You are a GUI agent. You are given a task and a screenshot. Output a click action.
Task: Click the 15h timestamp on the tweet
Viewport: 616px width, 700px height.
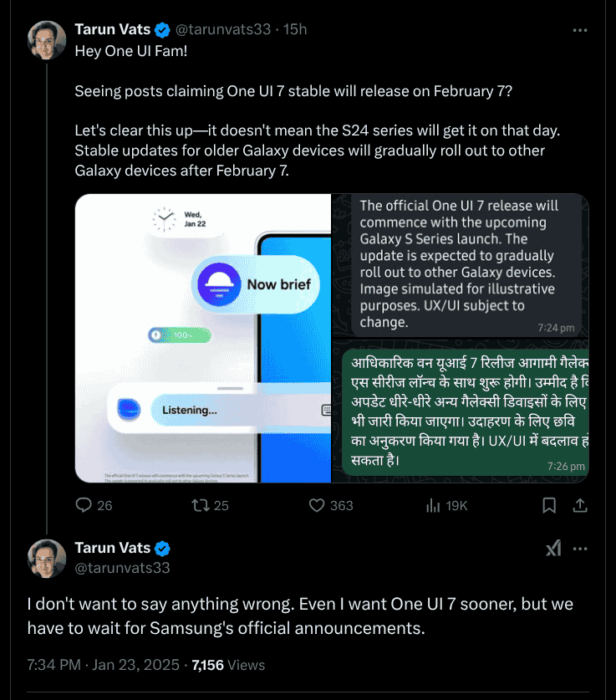point(296,29)
